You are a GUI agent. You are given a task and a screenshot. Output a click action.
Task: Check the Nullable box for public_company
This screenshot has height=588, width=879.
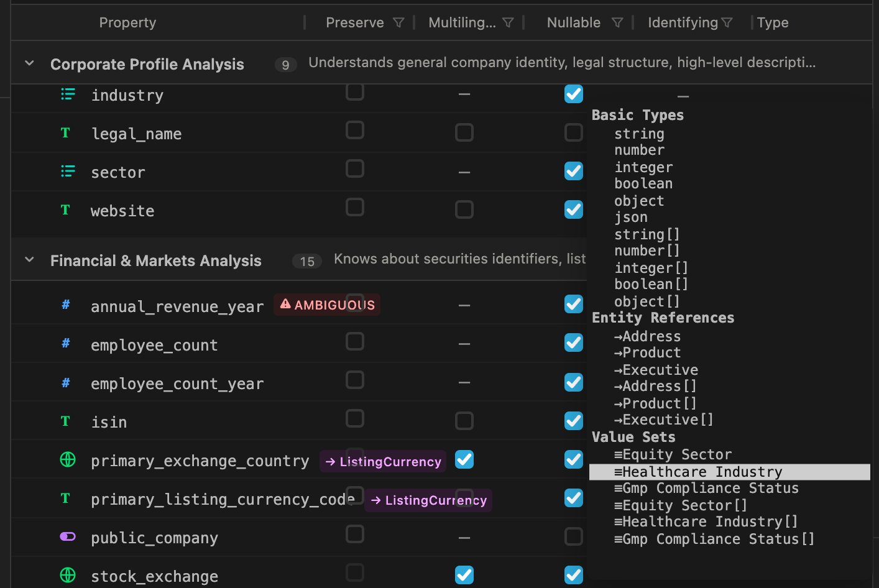click(574, 536)
